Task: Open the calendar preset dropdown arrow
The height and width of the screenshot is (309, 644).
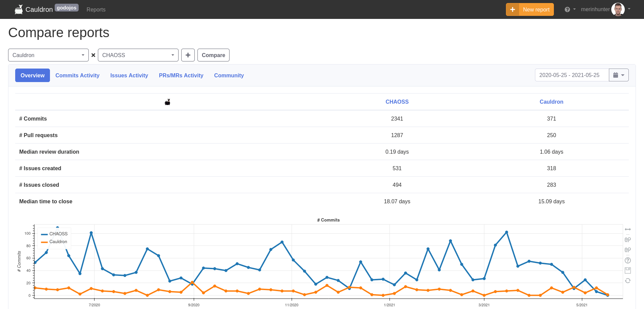Action: (623, 75)
